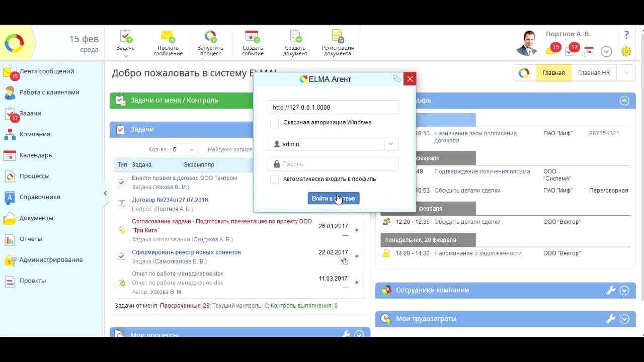Close the ELMA Агент dialog
The height and width of the screenshot is (362, 644).
coord(410,79)
